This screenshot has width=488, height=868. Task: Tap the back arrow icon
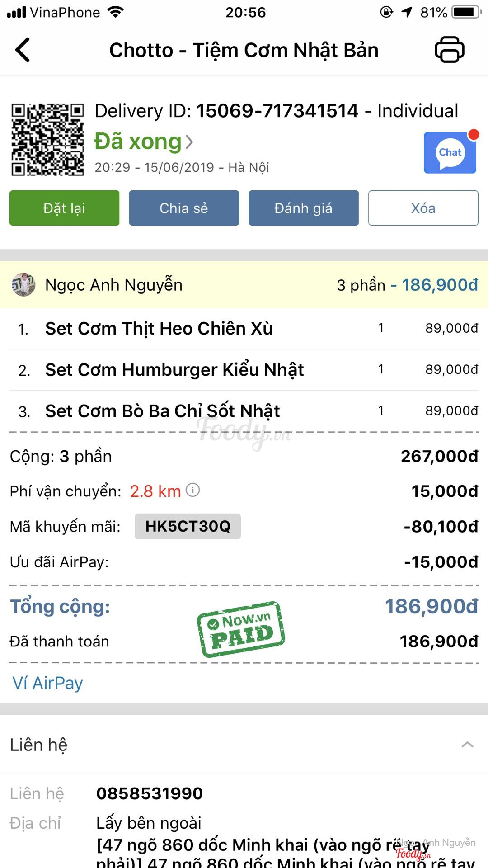pyautogui.click(x=23, y=50)
